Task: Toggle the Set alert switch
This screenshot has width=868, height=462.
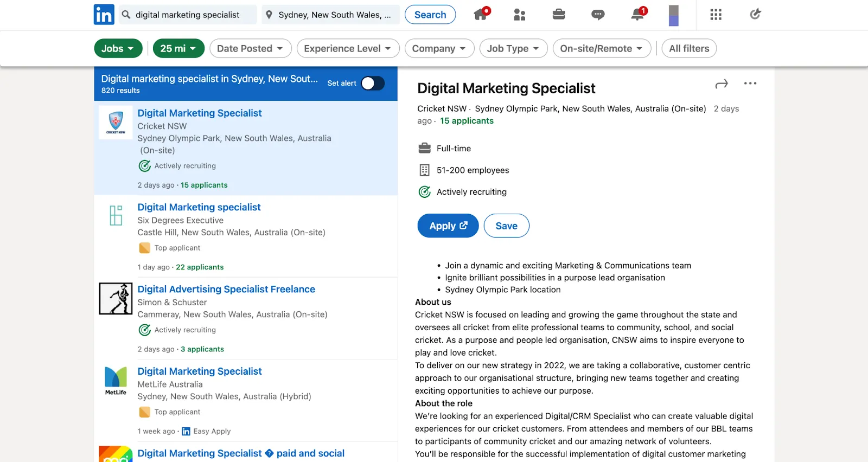Action: click(373, 83)
